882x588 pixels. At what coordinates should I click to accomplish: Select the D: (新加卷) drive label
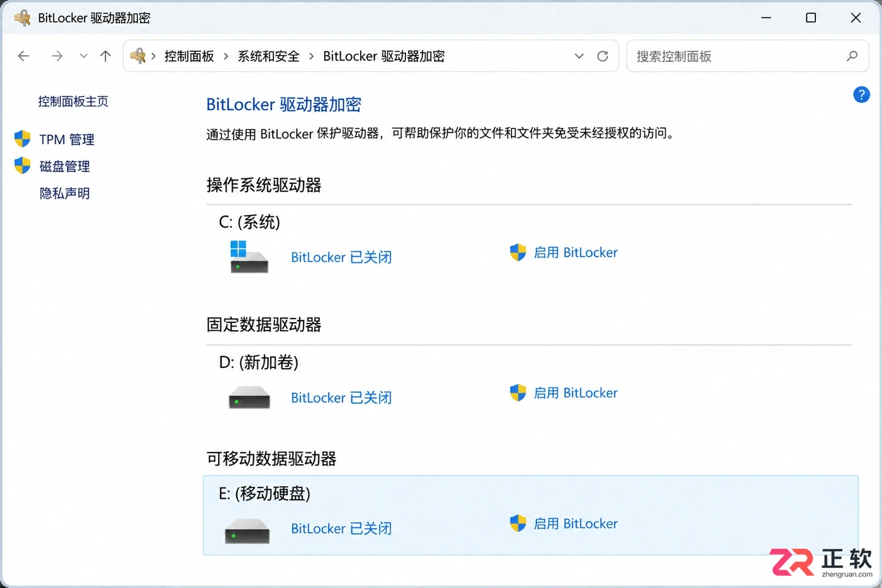click(x=258, y=362)
